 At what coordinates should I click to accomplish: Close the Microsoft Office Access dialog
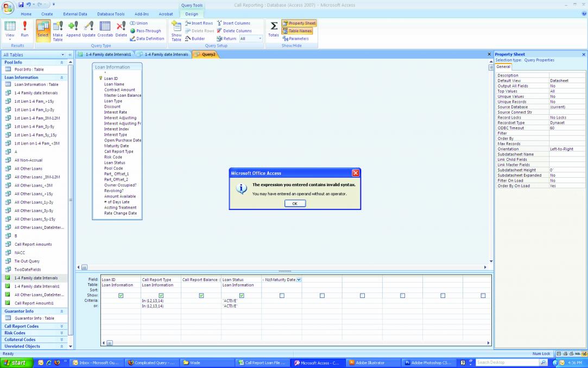coord(356,173)
